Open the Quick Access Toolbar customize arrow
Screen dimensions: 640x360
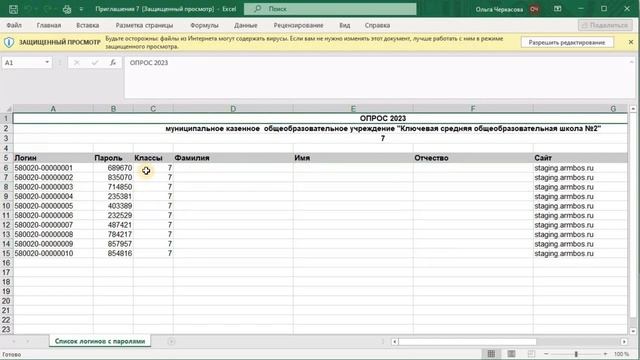coord(81,9)
